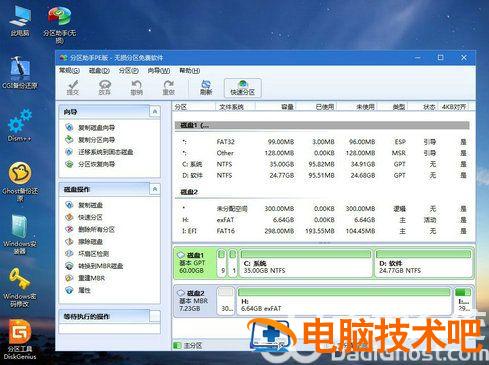
Task: Open the 向导(W) menu
Action: (x=159, y=71)
